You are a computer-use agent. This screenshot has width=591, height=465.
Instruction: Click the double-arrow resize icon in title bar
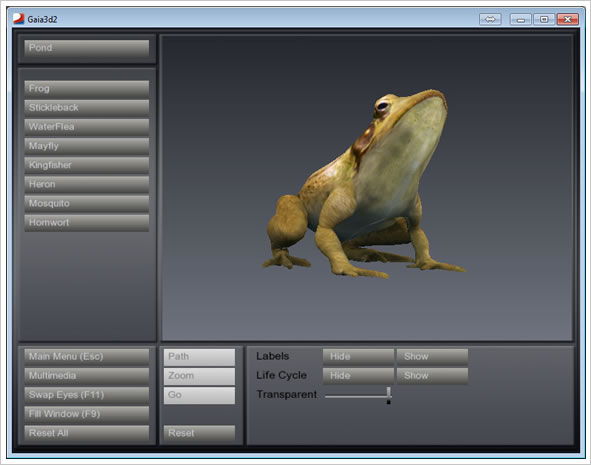(x=490, y=19)
